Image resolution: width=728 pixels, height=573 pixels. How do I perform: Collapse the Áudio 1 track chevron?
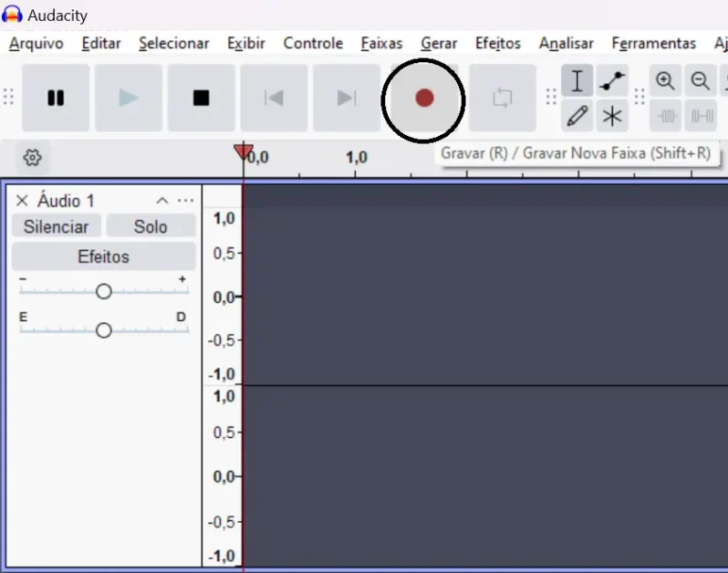tap(162, 201)
